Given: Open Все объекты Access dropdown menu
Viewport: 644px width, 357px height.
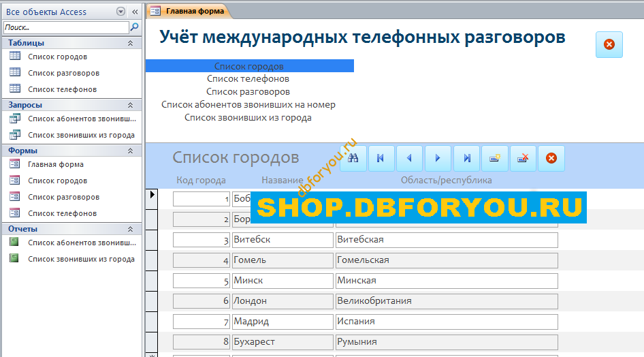Looking at the screenshot, I should click(120, 12).
